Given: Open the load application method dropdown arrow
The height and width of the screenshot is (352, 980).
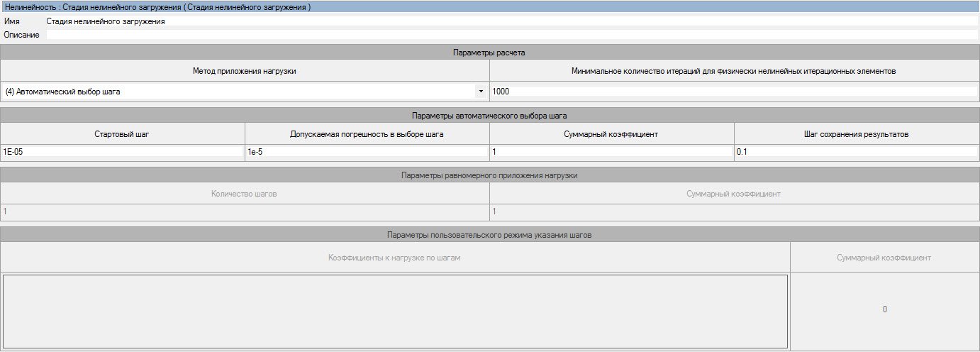Looking at the screenshot, I should (x=481, y=92).
